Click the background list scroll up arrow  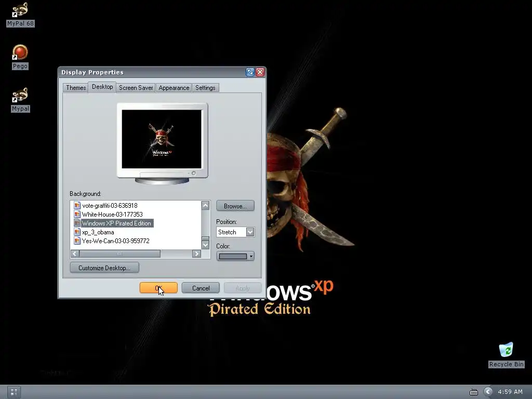click(x=205, y=205)
